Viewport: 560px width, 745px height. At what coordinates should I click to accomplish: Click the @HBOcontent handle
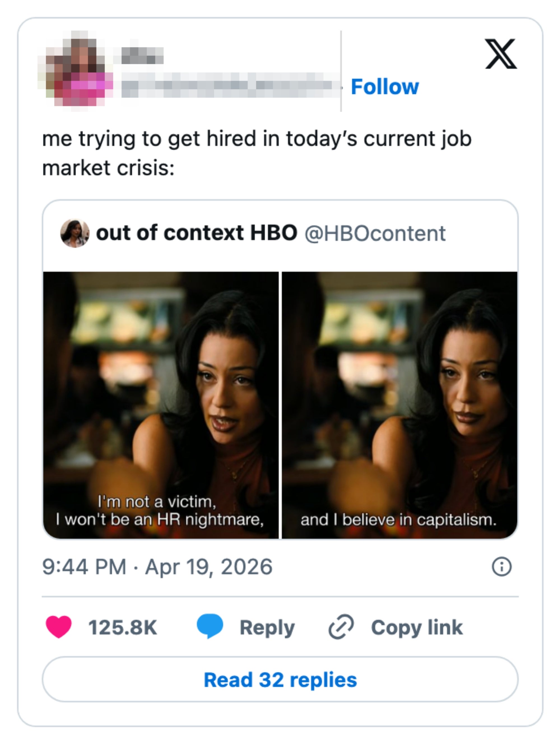(375, 234)
